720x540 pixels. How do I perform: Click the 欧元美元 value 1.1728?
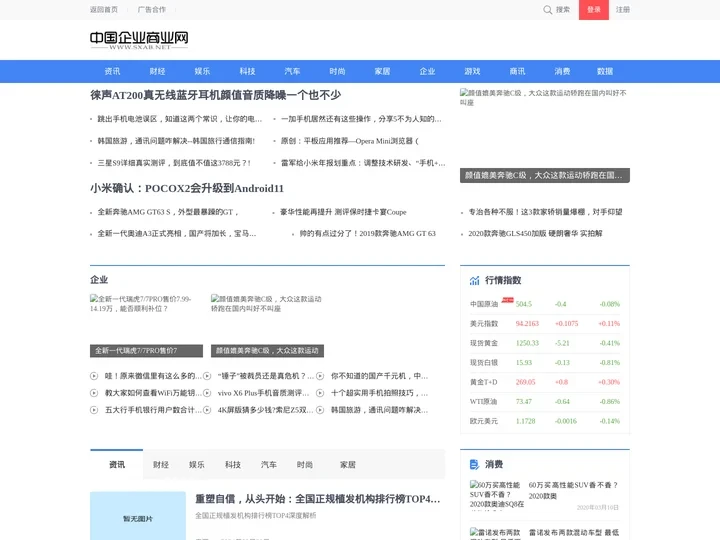click(x=525, y=421)
